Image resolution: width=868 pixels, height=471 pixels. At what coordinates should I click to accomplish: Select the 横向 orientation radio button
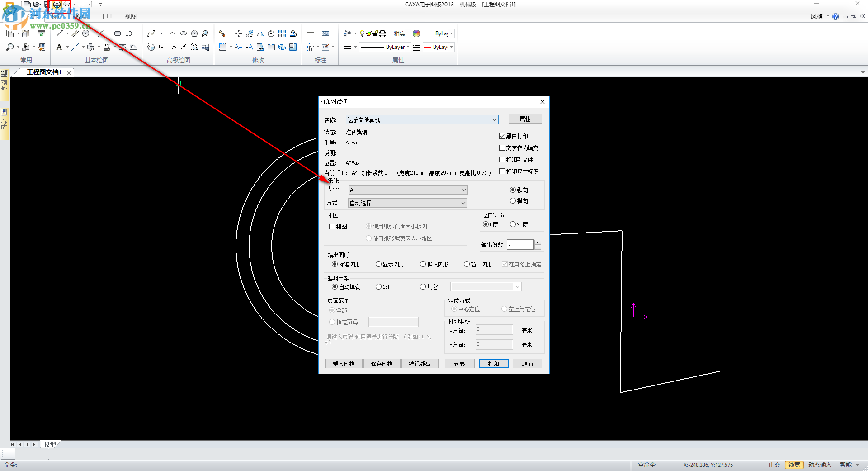click(x=513, y=201)
